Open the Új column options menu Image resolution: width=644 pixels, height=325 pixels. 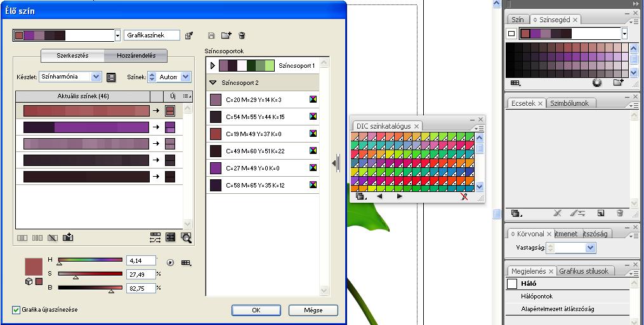[187, 96]
